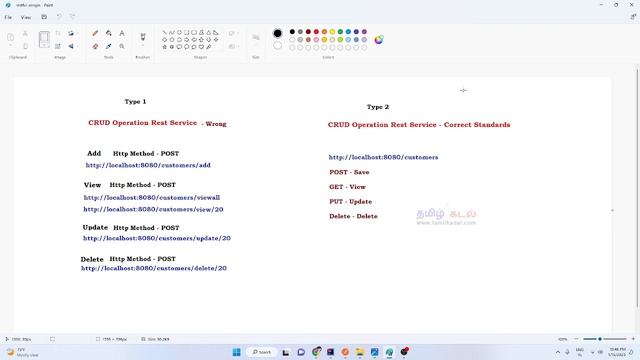Select the Magnifier tool
This screenshot has width=640, height=360.
[122, 47]
